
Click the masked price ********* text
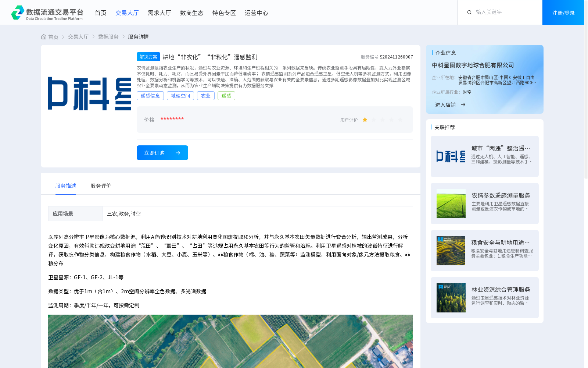click(172, 119)
